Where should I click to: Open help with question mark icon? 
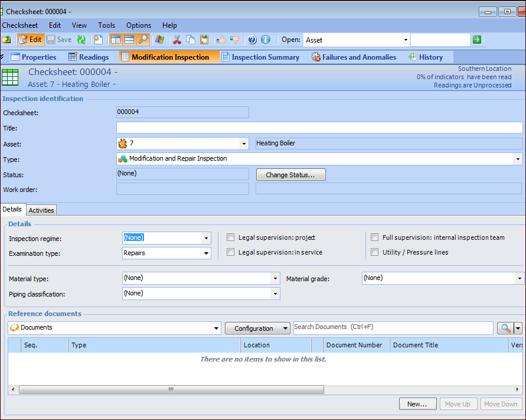(x=252, y=40)
